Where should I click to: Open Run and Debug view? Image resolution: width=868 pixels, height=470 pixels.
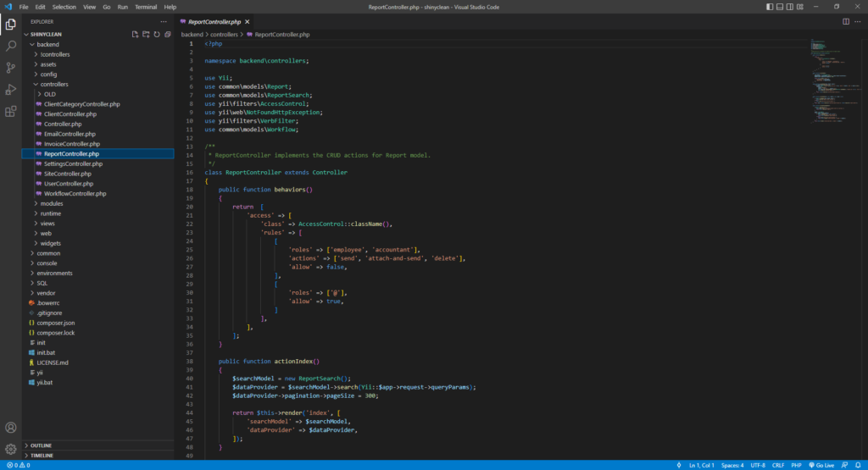pos(10,90)
